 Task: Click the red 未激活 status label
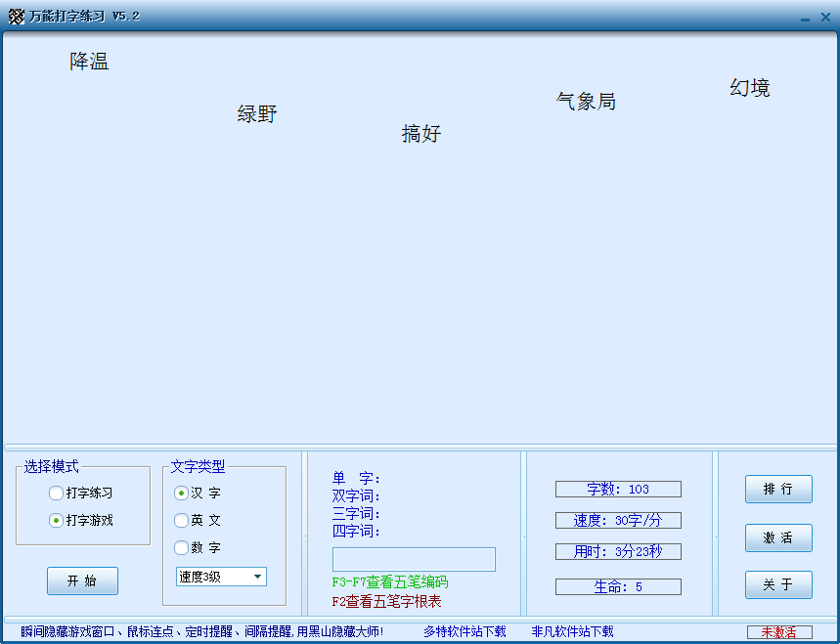[779, 632]
